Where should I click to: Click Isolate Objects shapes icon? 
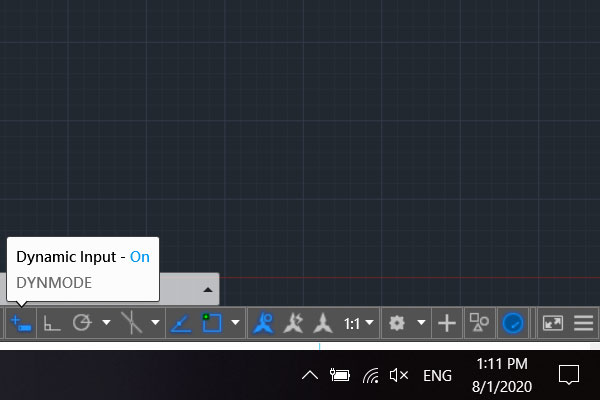[479, 323]
